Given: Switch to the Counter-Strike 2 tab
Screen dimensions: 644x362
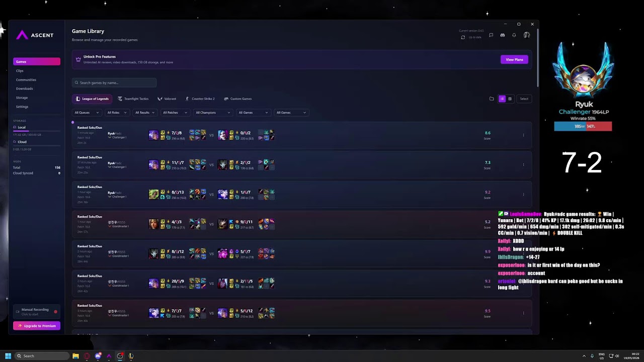Looking at the screenshot, I should (200, 99).
